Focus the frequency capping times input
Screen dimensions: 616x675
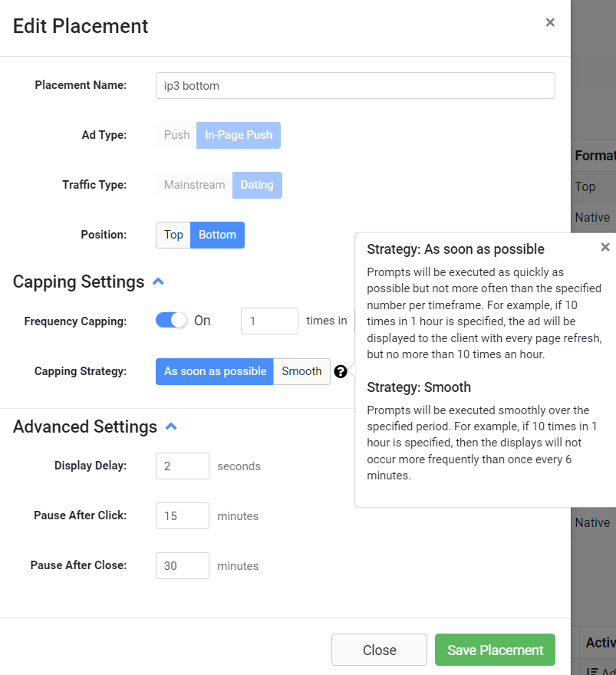(269, 321)
